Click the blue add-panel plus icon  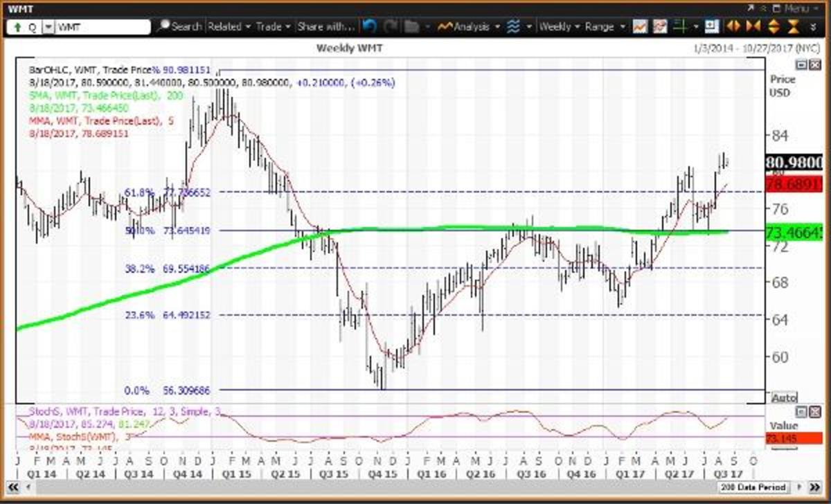coord(712,26)
